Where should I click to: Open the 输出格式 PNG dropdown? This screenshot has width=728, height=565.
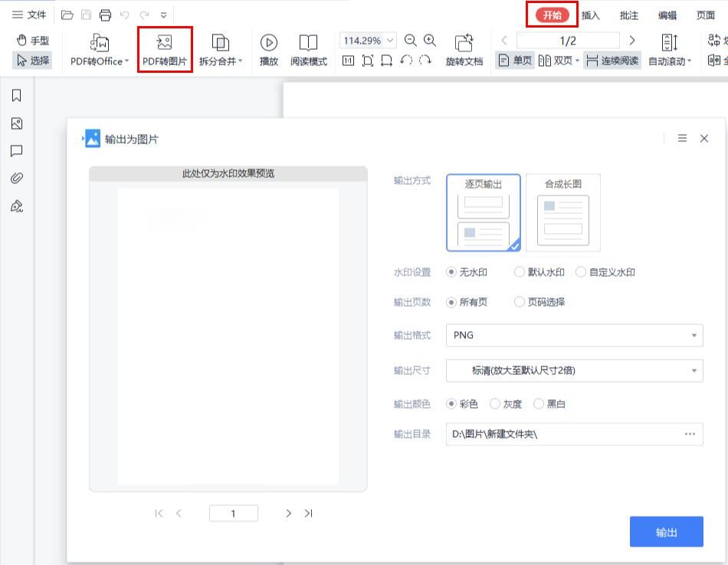[574, 336]
